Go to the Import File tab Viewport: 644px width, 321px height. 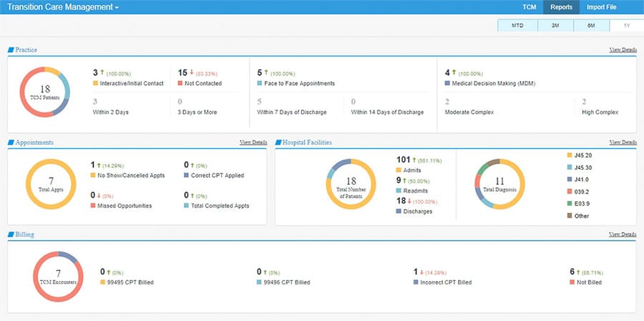[601, 7]
